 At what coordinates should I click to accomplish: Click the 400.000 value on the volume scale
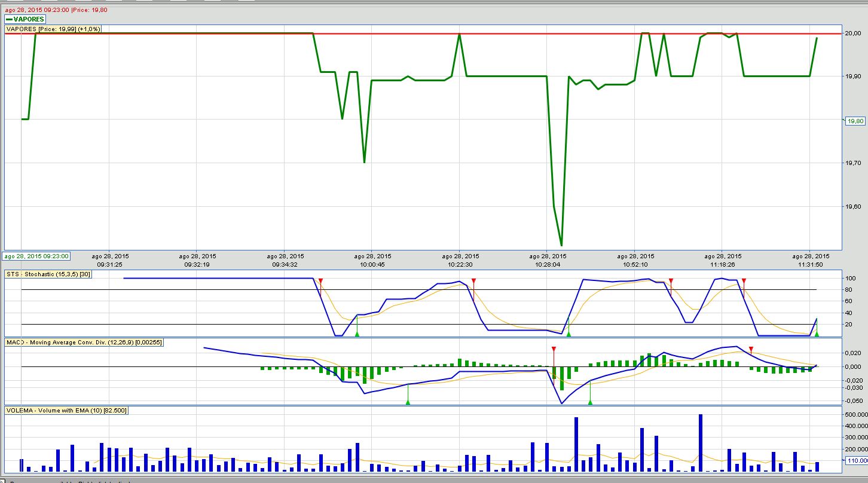855,426
